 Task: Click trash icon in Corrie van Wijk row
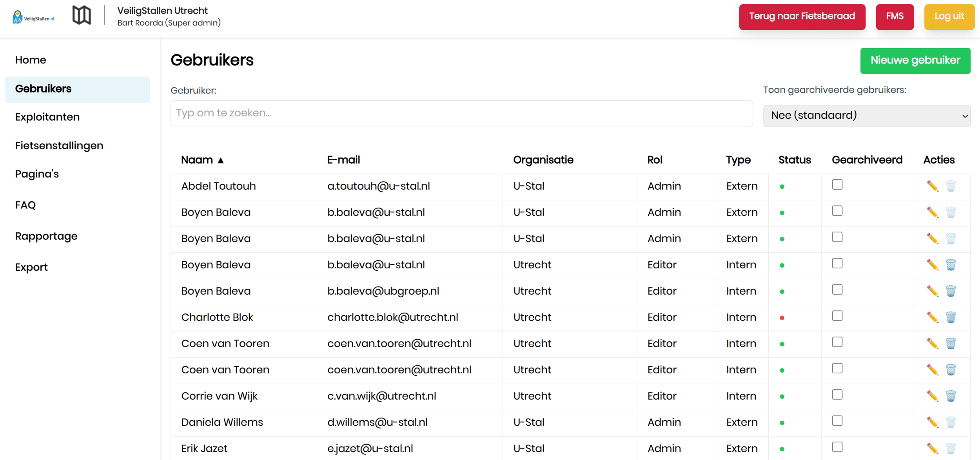951,396
